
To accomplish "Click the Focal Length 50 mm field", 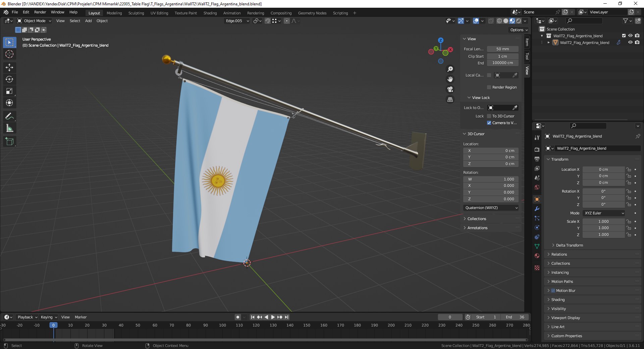I will [502, 49].
